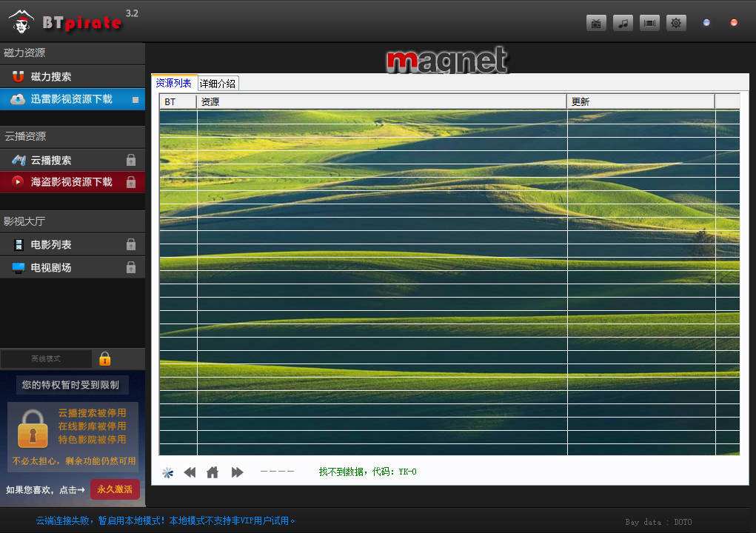The width and height of the screenshot is (756, 533).
Task: Click the spinning refresh icon below the list
Action: [x=167, y=472]
